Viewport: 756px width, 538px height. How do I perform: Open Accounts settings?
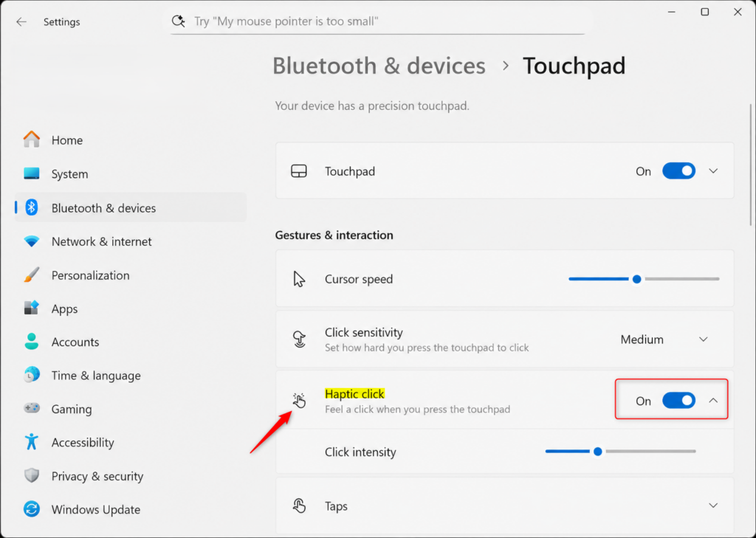(x=130, y=341)
